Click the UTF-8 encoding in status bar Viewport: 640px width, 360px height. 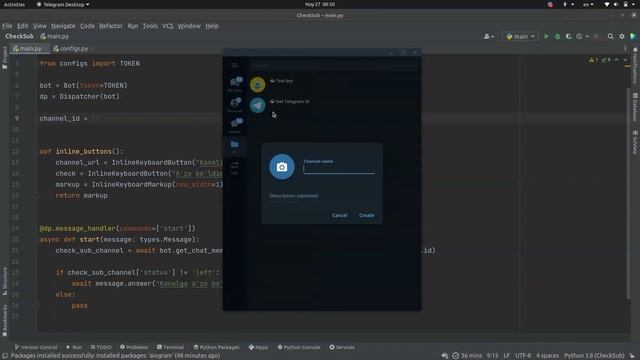(522, 356)
